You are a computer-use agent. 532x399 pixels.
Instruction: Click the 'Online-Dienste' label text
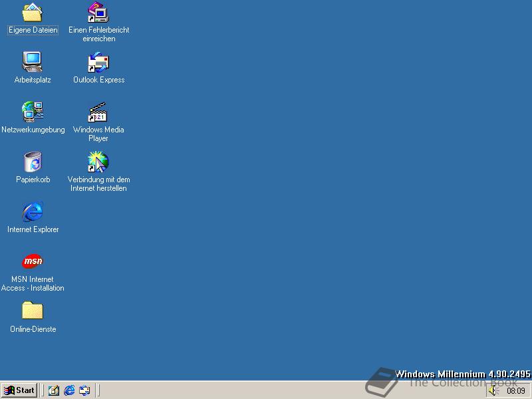(x=33, y=329)
